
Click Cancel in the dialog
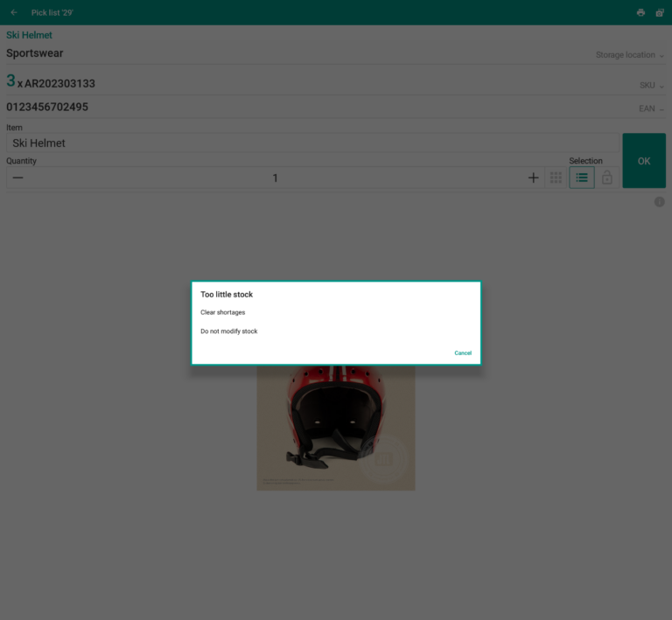(463, 353)
